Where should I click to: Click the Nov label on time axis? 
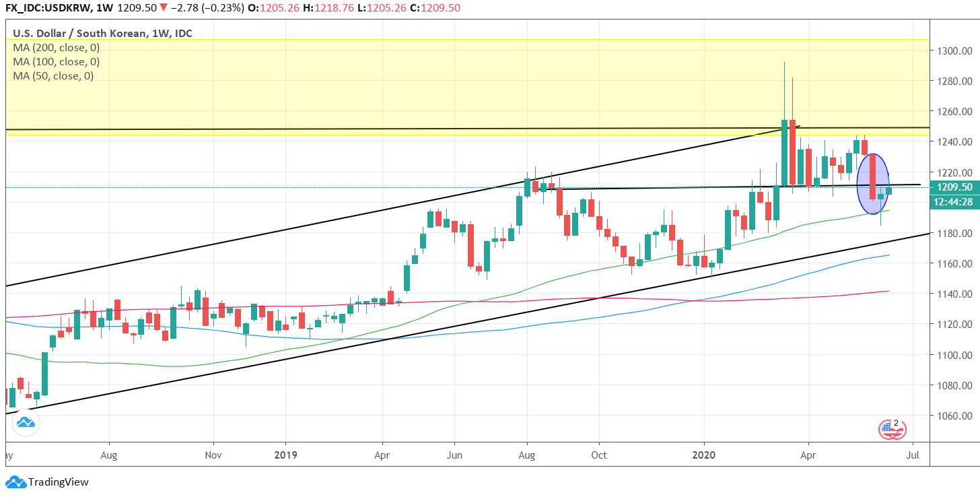point(213,455)
